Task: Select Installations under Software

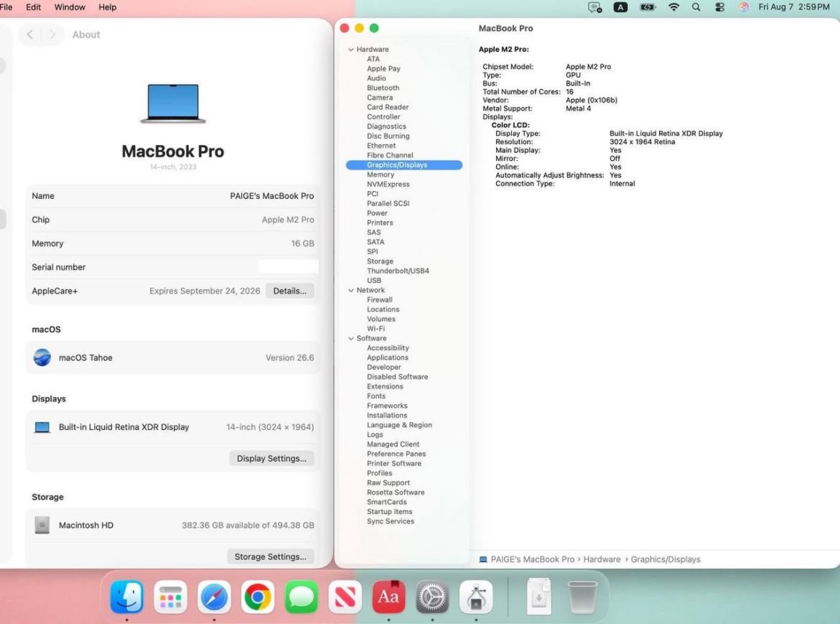Action: point(387,415)
